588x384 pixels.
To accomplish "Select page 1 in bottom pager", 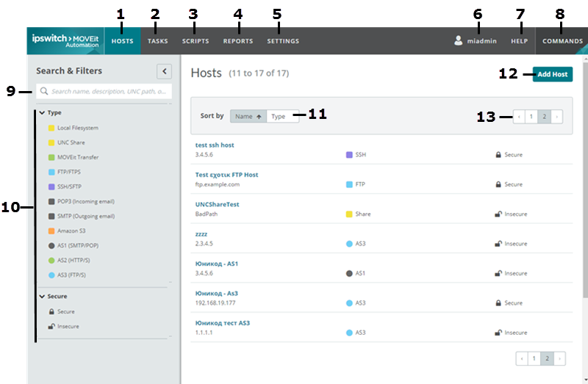I will click(x=534, y=358).
